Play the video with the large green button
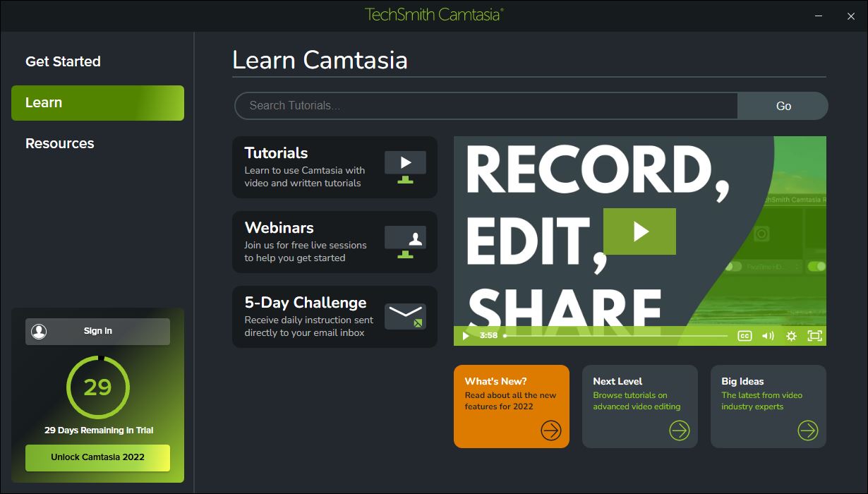This screenshot has height=494, width=868. [639, 231]
